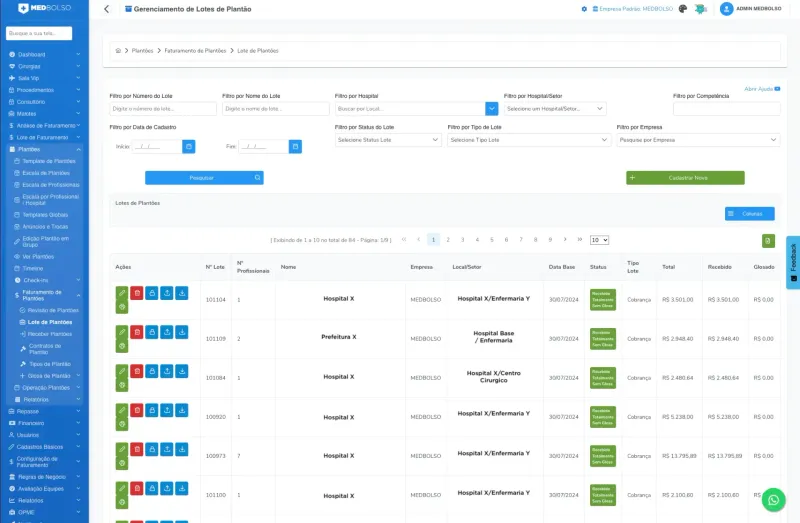Image resolution: width=800 pixels, height=523 pixels.
Task: Focus the Filtro por Competência field
Action: pyautogui.click(x=727, y=109)
